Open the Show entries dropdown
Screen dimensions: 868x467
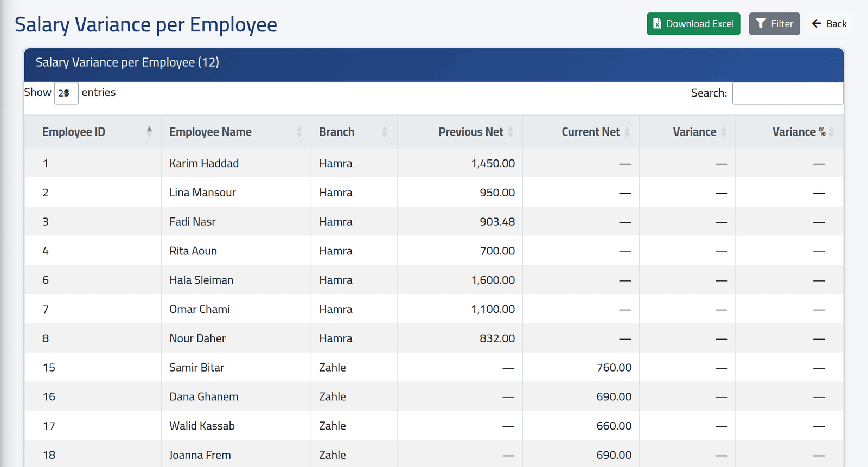click(66, 93)
